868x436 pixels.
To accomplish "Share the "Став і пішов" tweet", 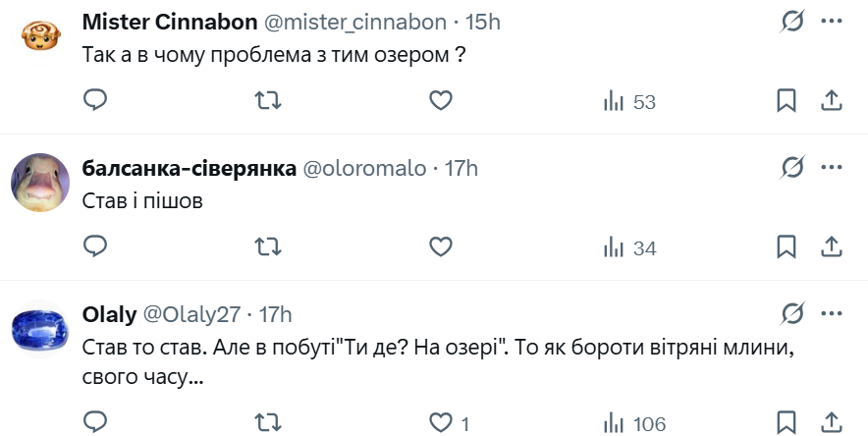I will 830,246.
